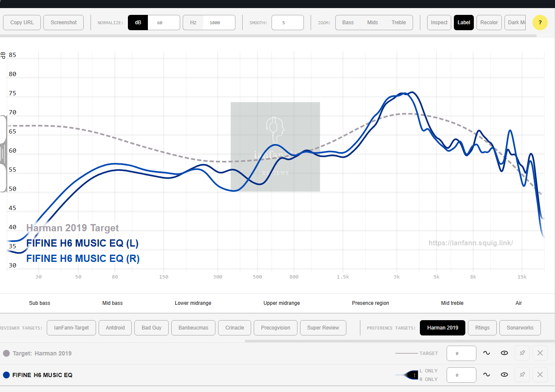The image size is (555, 392).
Task: Pin the Harman 2019 target row
Action: coord(522,353)
